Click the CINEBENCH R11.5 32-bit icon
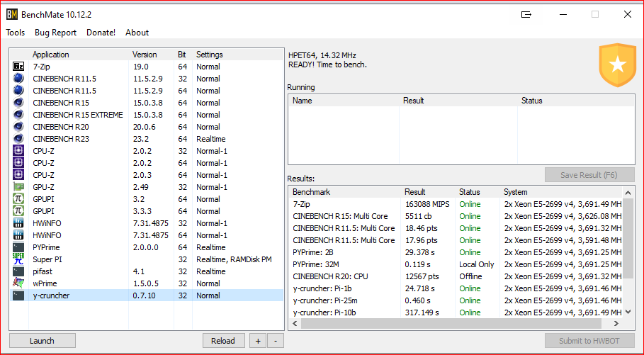 tap(18, 79)
